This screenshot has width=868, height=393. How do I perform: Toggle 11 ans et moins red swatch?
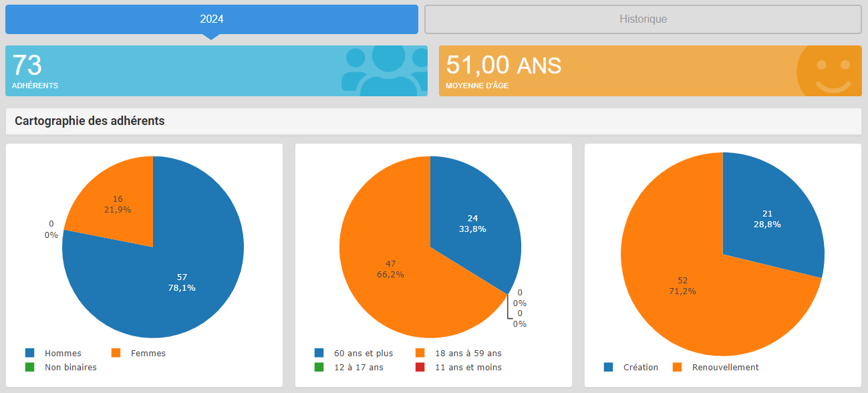(x=420, y=367)
